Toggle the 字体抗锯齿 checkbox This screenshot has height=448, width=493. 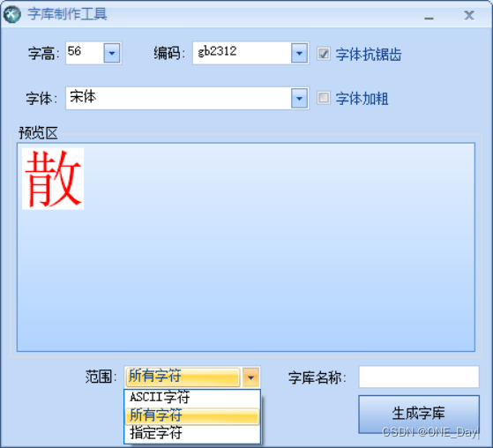pos(324,54)
